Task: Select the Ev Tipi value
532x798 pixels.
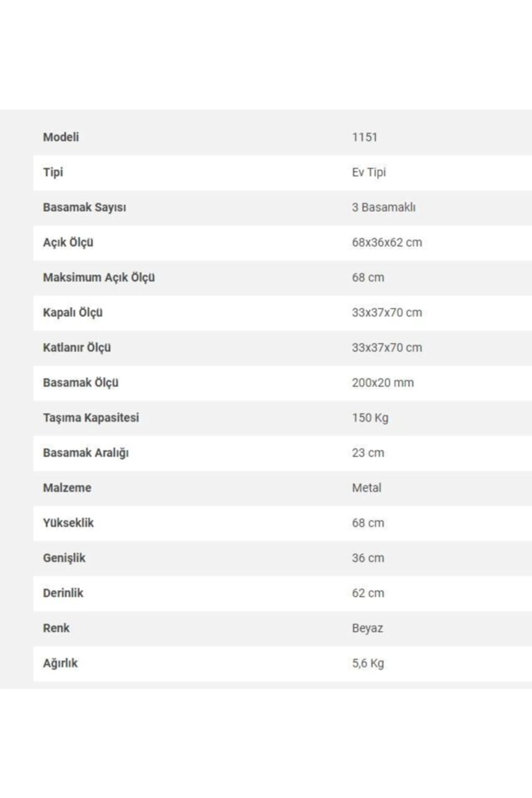Action: (369, 172)
